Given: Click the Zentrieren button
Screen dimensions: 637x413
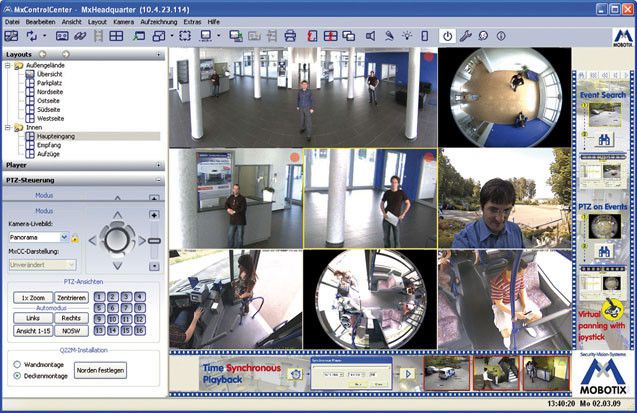Looking at the screenshot, I should pyautogui.click(x=71, y=297).
